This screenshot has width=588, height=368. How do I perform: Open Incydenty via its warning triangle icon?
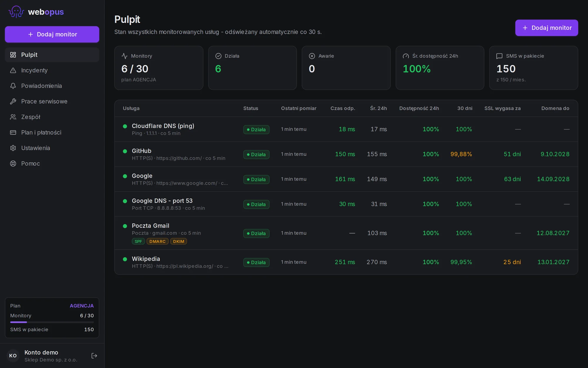coord(13,70)
